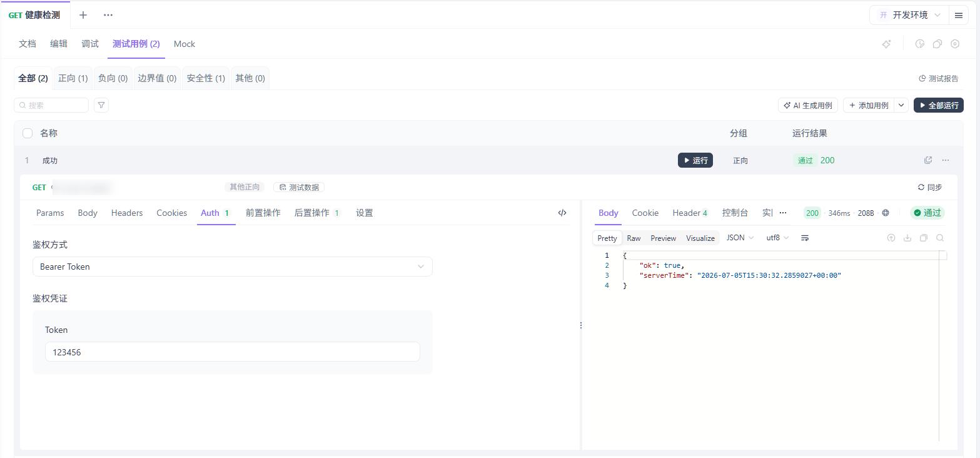Switch response view to Visualize
The image size is (980, 458).
pos(700,238)
